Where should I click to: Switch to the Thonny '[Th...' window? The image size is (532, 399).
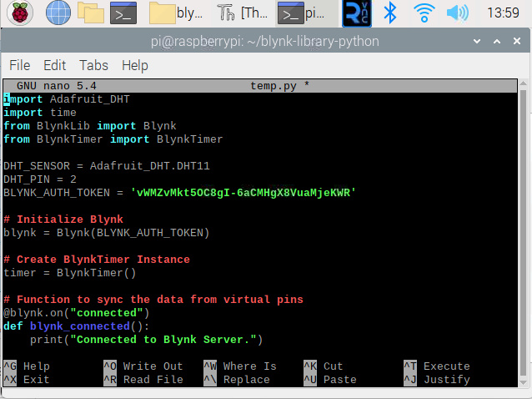click(x=243, y=13)
